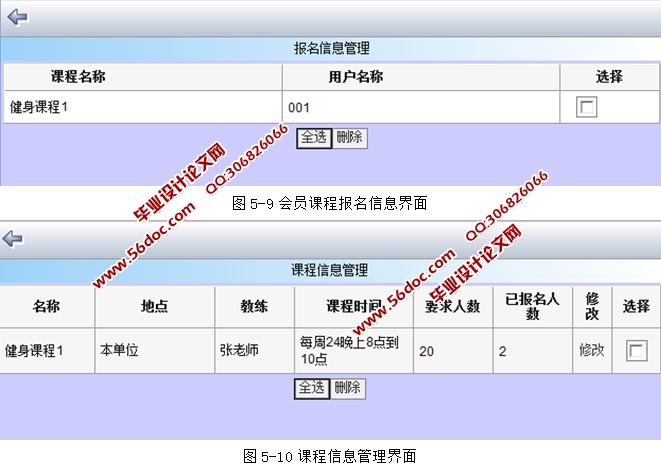Viewport: 661px width, 473px height.
Task: Tick the checkbox in the 健身课程1 course management row
Action: (x=636, y=350)
